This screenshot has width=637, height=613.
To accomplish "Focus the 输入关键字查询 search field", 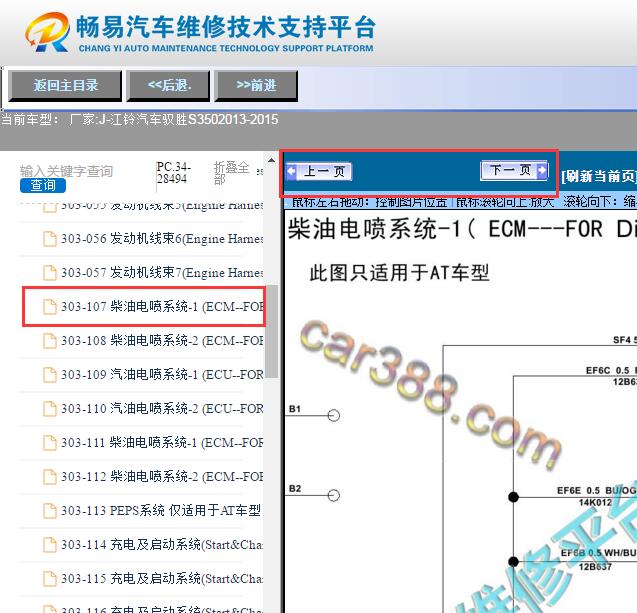I will (66, 171).
